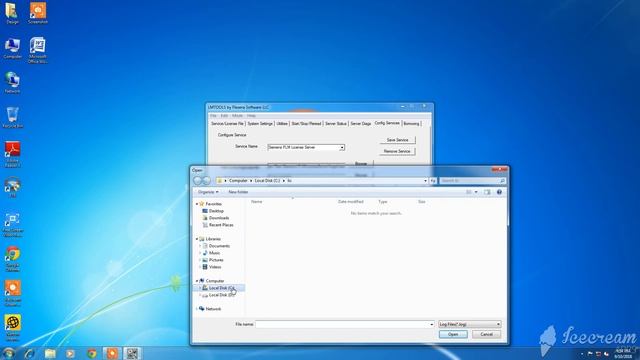Collapse the Libraries group in navigation pane
This screenshot has width=640, height=360.
coord(197,239)
